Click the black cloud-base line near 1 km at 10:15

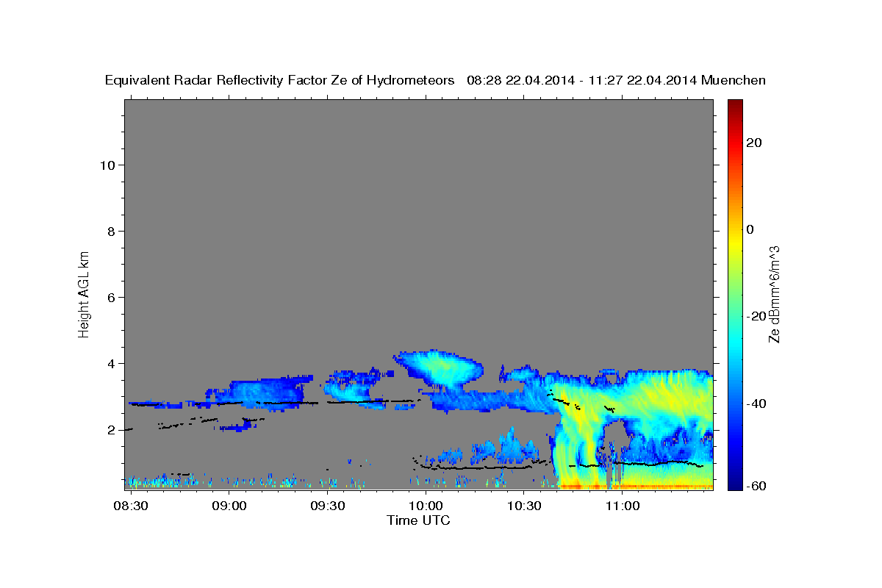[x=478, y=467]
